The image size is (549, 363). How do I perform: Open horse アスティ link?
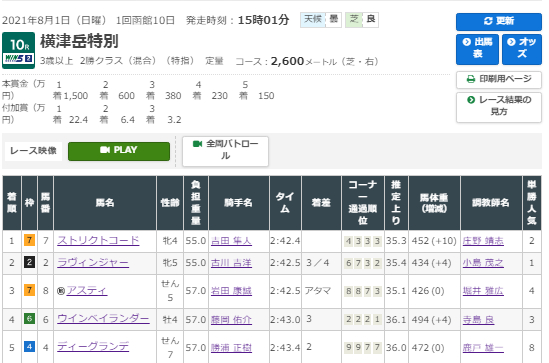87,291
